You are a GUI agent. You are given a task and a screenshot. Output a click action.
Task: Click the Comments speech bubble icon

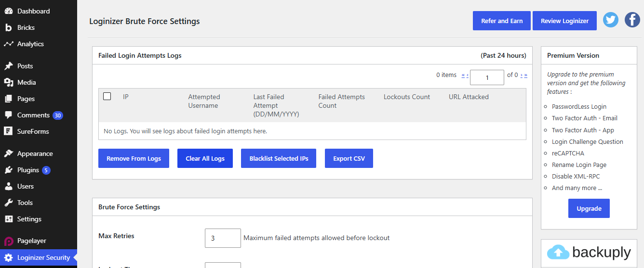pos(8,115)
